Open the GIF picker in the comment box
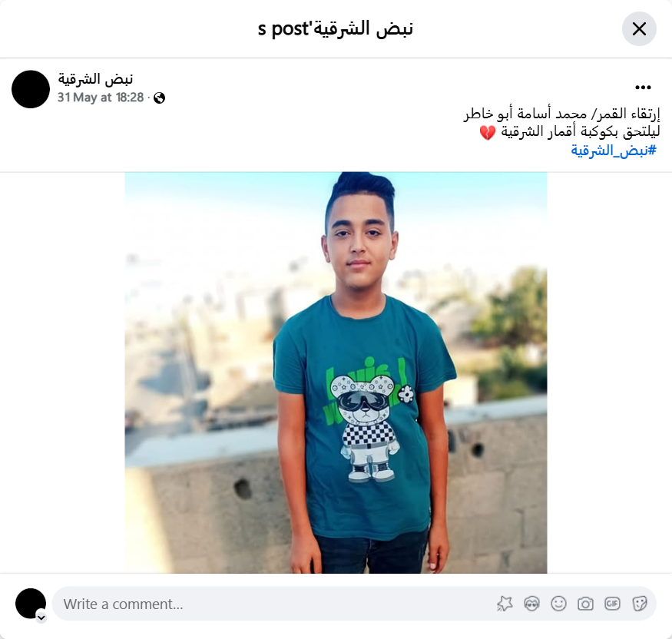This screenshot has width=672, height=639. (612, 604)
